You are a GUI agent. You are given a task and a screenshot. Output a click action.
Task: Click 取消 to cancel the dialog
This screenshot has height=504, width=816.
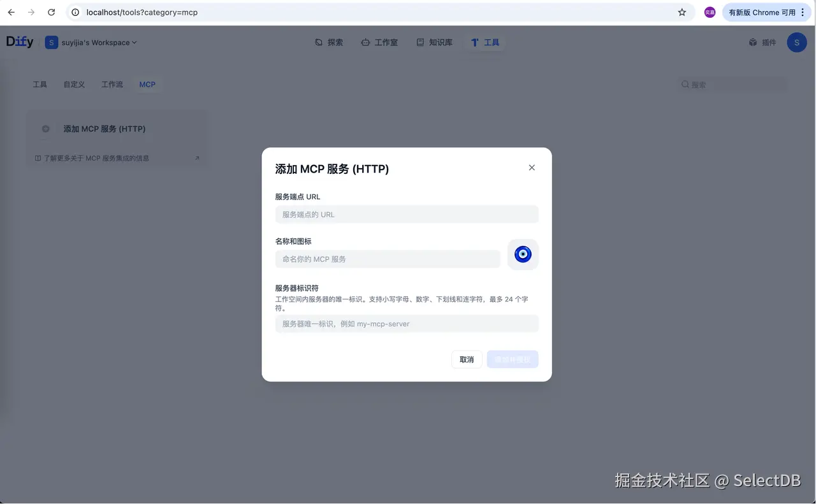(467, 359)
